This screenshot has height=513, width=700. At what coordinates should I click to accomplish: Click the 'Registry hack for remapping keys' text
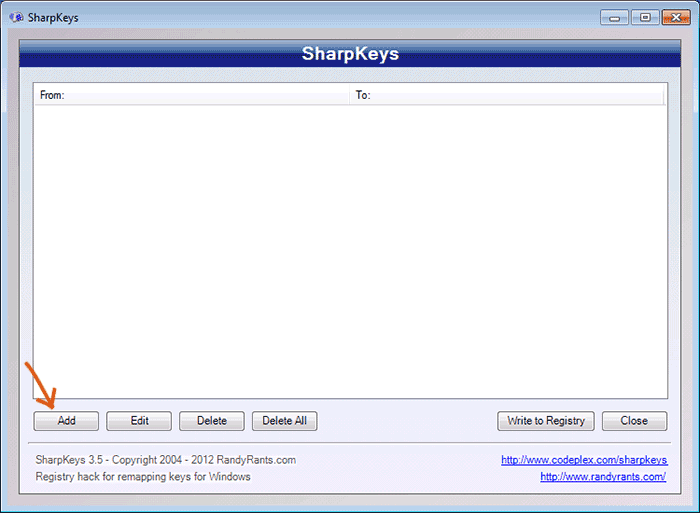[143, 477]
